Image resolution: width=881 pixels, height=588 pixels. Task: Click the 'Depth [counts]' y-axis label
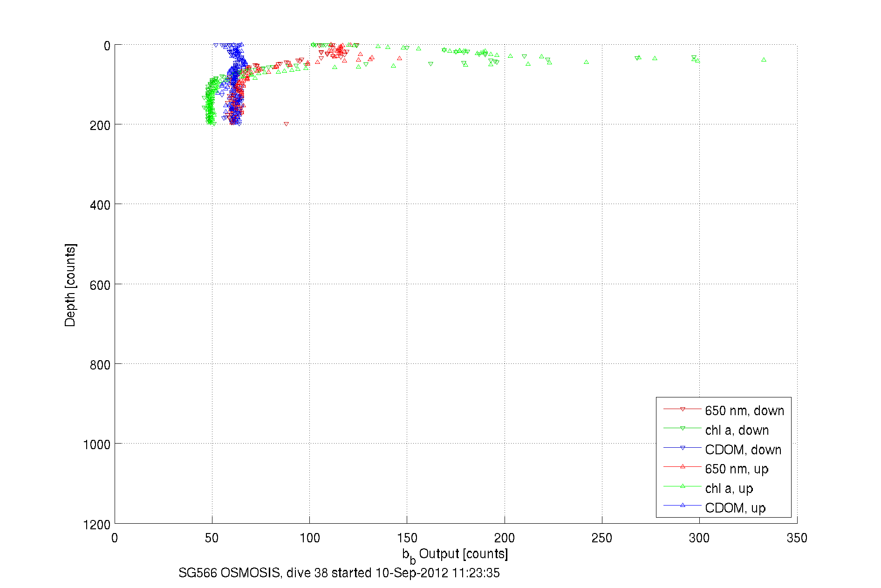tap(70, 285)
